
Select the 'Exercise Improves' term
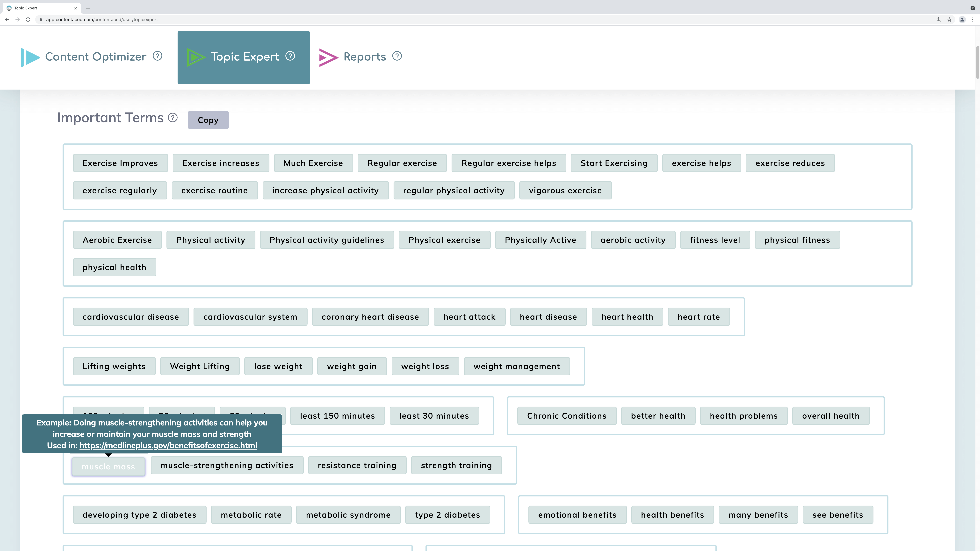pyautogui.click(x=120, y=163)
